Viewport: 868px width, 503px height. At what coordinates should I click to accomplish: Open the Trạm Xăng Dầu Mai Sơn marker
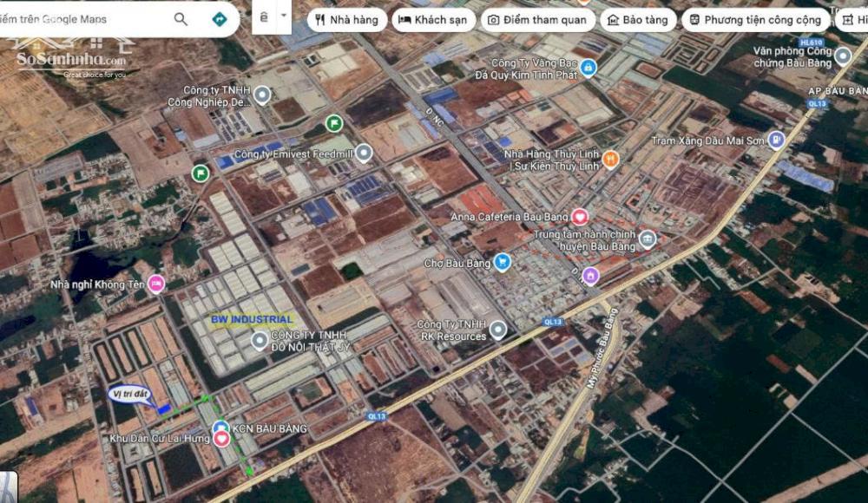(x=776, y=139)
